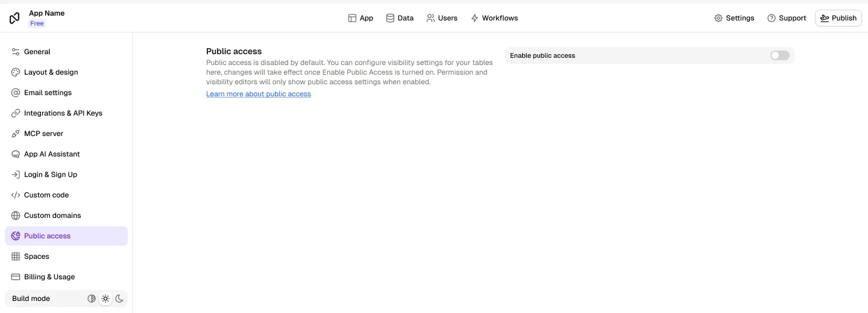Open the App tab
Screen dimensions: 868x313
(360, 18)
